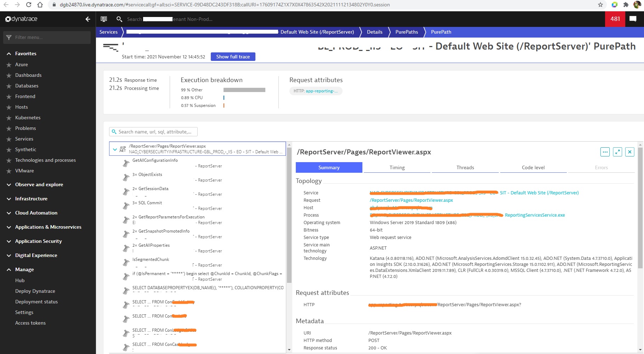Open the ReportingServicesService.exe process link

coord(535,215)
